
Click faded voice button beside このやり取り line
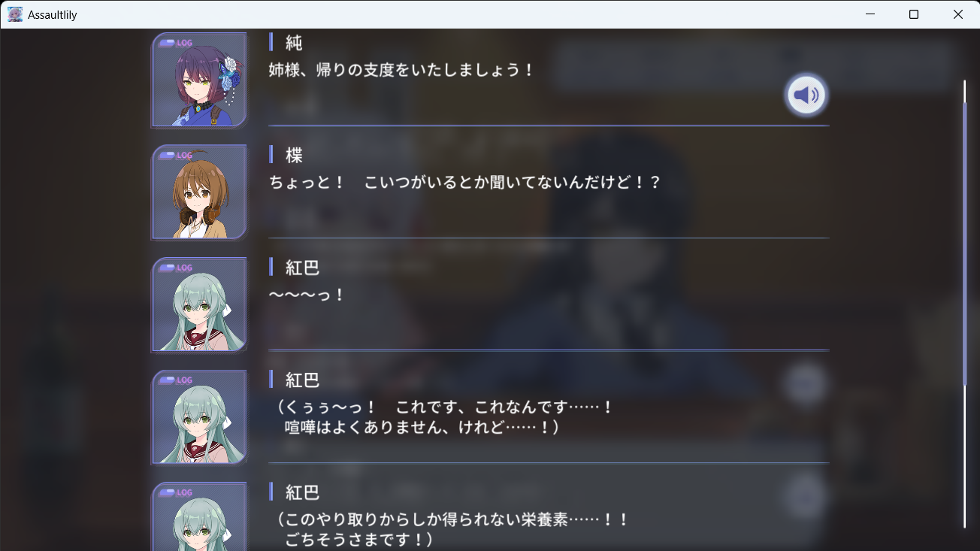point(806,497)
